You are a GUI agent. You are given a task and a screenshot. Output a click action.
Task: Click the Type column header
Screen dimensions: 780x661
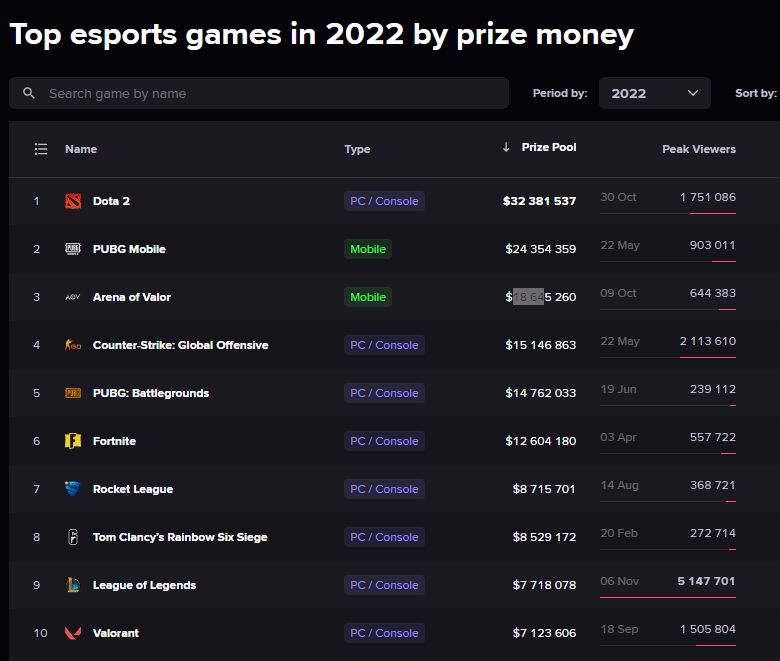[x=357, y=149]
